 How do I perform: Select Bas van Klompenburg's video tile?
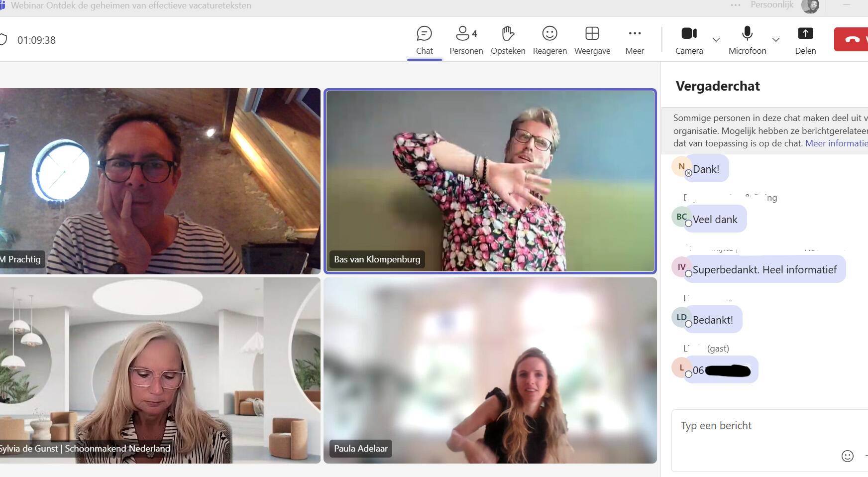490,181
